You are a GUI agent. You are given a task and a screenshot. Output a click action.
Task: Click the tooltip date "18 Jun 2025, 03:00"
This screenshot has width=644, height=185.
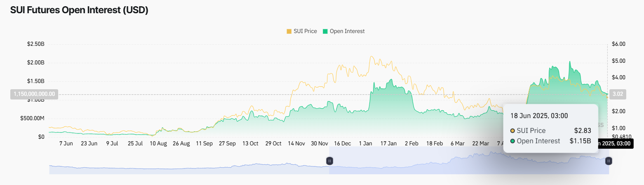[539, 115]
